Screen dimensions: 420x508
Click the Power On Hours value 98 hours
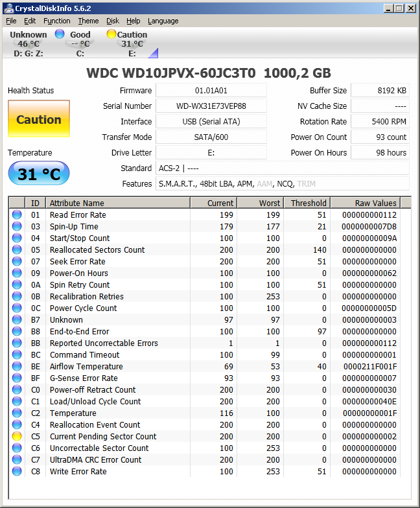coord(380,153)
